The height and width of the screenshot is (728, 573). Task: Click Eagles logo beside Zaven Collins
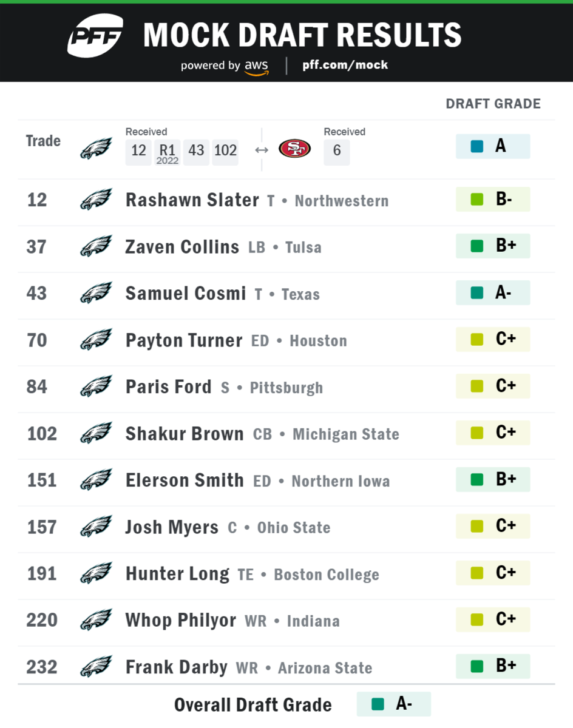(96, 246)
